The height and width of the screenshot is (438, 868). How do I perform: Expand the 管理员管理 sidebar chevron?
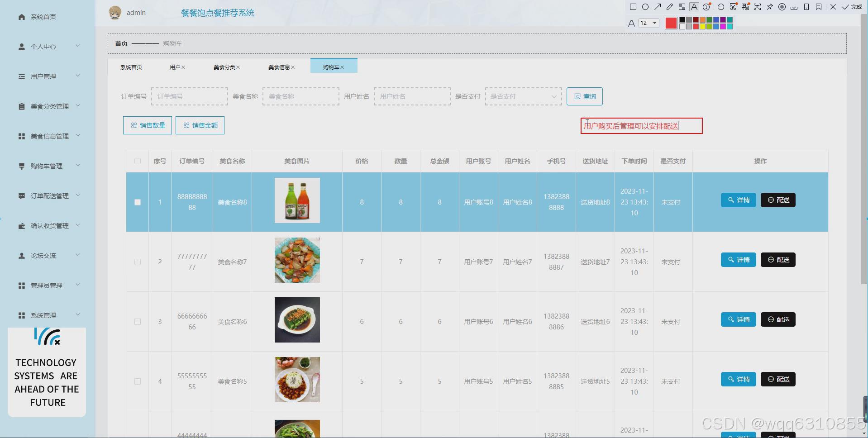click(x=78, y=285)
